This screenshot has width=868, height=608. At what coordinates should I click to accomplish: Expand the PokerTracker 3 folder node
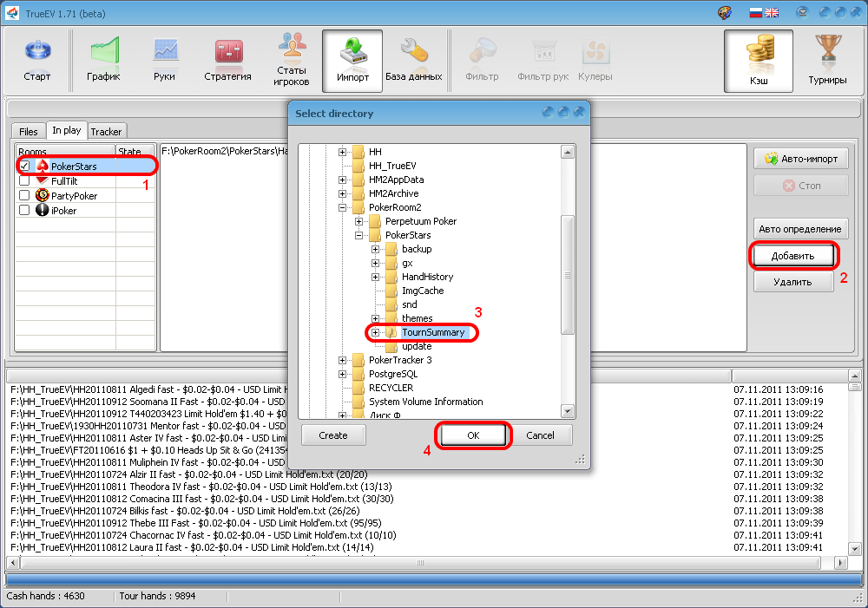(342, 360)
